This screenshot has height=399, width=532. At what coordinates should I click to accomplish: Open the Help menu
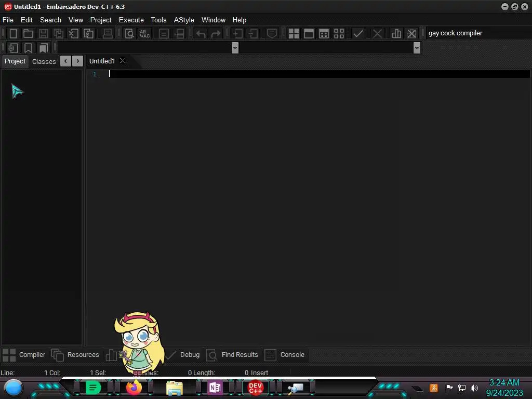(x=240, y=20)
